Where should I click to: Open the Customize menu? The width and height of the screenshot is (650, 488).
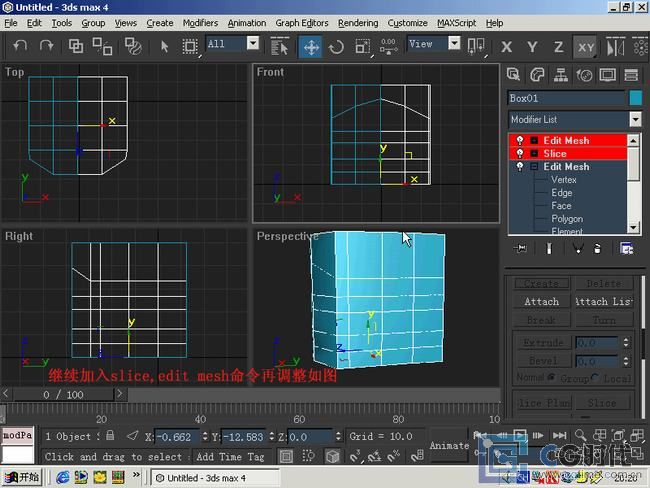point(407,23)
